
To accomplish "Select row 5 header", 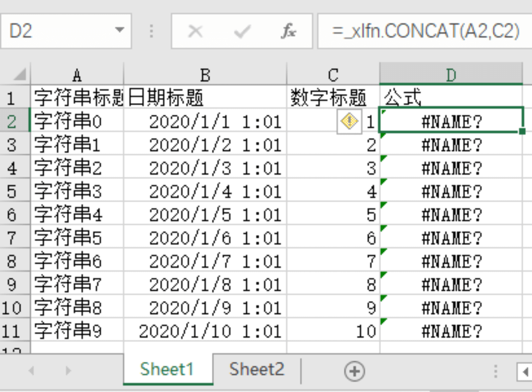I will (12, 191).
